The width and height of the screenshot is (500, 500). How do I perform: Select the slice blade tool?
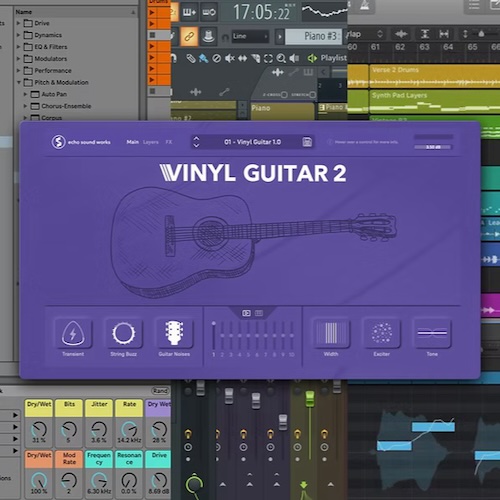tap(256, 59)
